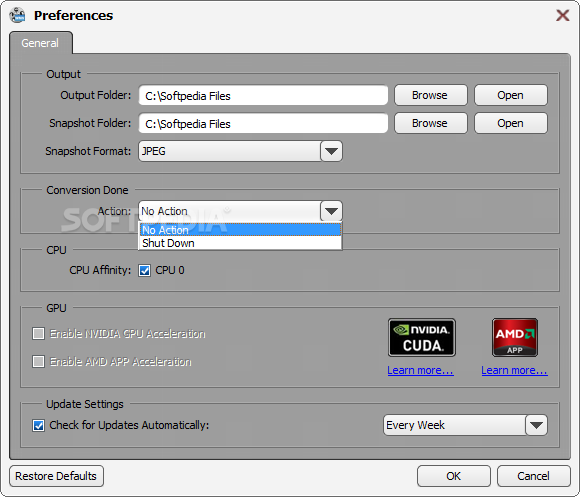Image resolution: width=580 pixels, height=497 pixels.
Task: Click Restore Defaults button
Action: click(56, 476)
